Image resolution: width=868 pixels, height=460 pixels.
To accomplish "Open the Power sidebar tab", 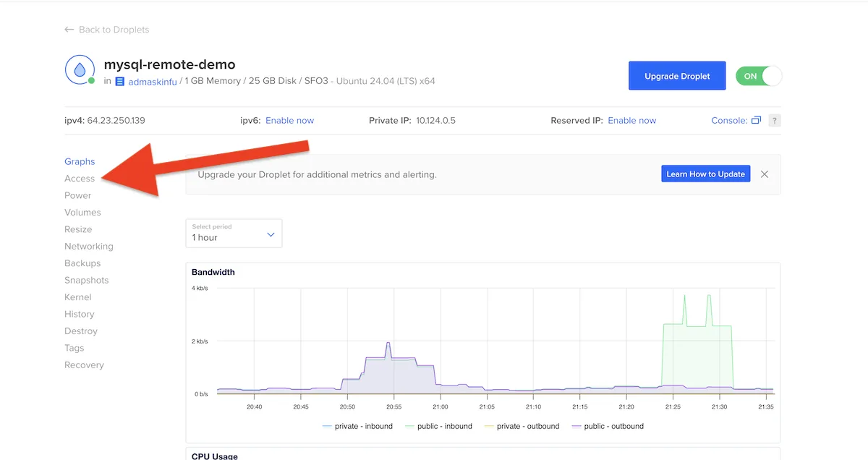I will [77, 195].
